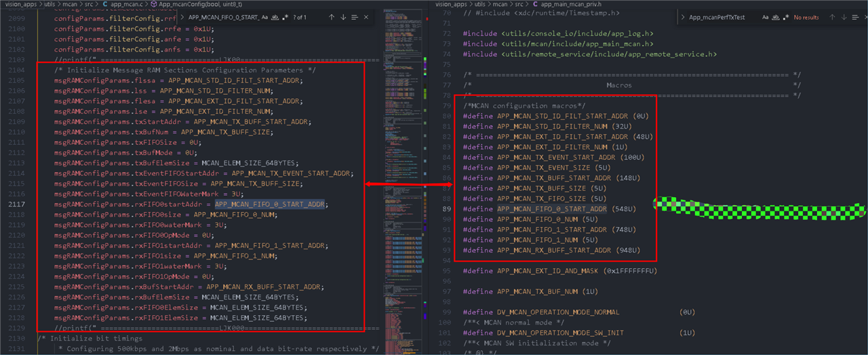Viewport: 868px width, 355px height.
Task: Toggle Use Regular Expression in right find widget
Action: [x=786, y=18]
